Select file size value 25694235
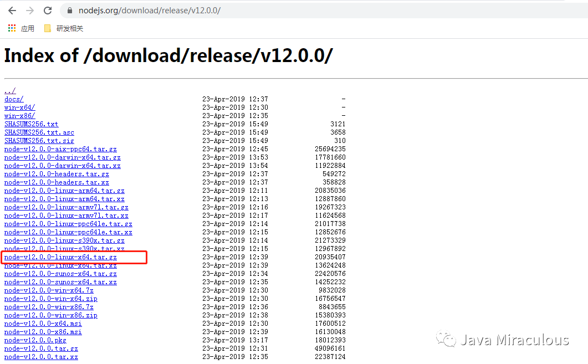 [x=330, y=149]
